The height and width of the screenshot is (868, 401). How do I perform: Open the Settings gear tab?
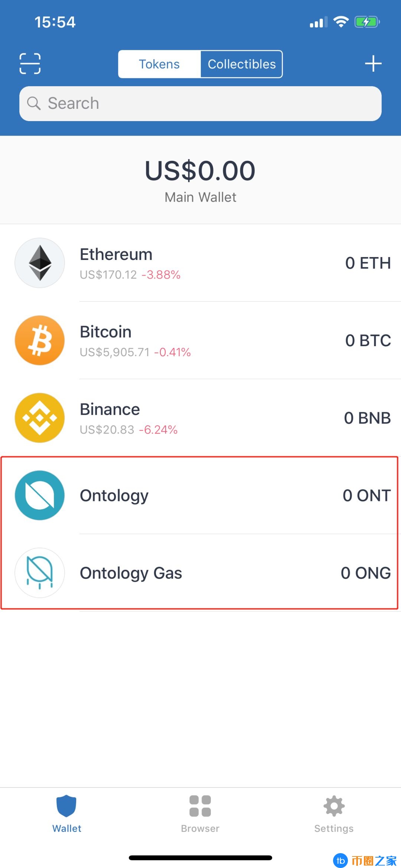(334, 813)
